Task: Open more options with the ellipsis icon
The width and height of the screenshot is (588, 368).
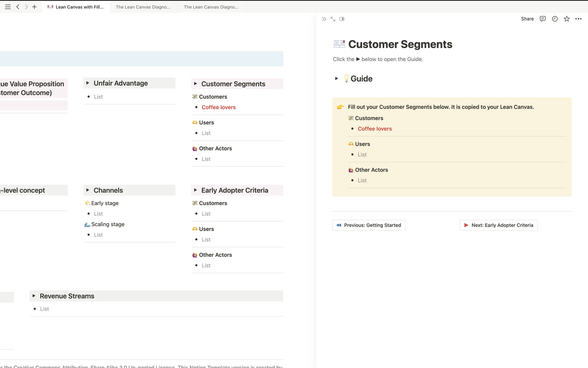Action: [579, 19]
